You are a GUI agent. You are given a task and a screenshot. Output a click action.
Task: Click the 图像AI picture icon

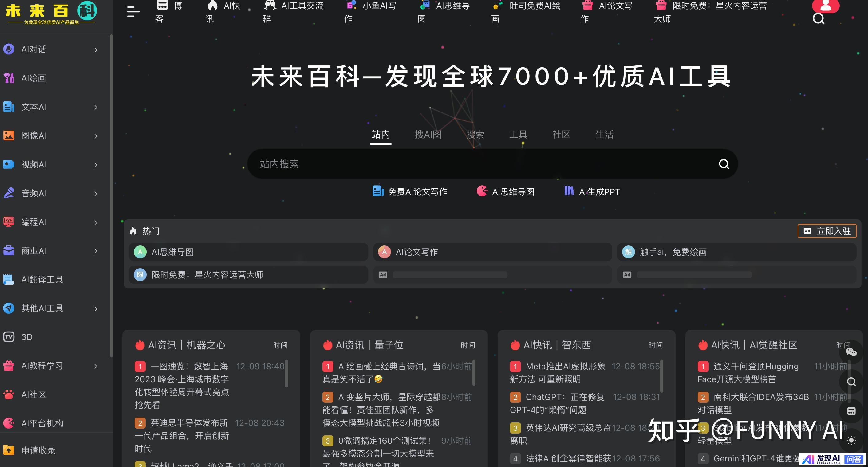[x=9, y=135]
